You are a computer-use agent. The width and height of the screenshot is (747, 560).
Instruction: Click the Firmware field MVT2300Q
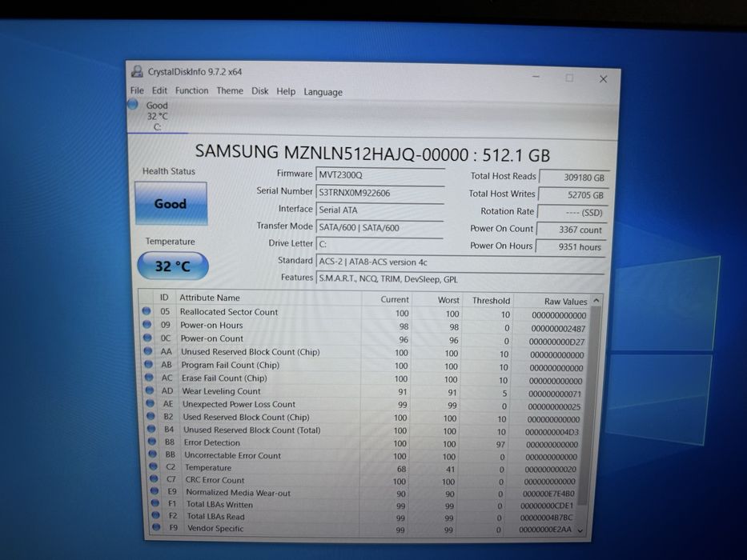pos(380,174)
